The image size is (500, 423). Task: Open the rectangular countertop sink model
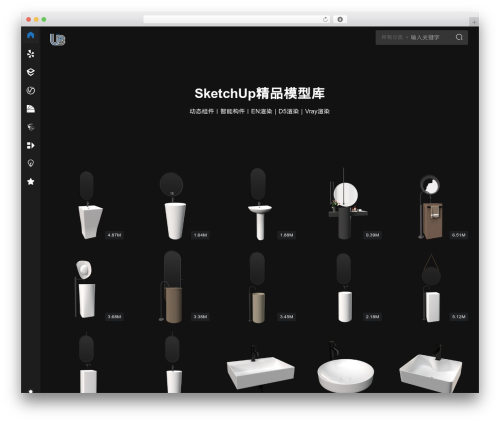260,368
